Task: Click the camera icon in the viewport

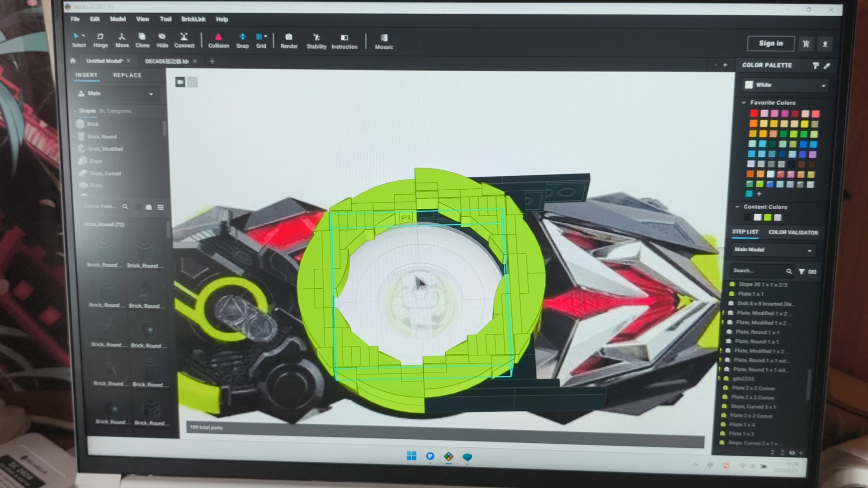Action: [180, 82]
